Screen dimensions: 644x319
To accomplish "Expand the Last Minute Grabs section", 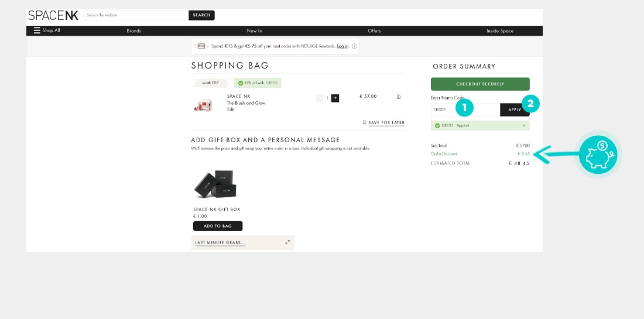I will point(287,242).
